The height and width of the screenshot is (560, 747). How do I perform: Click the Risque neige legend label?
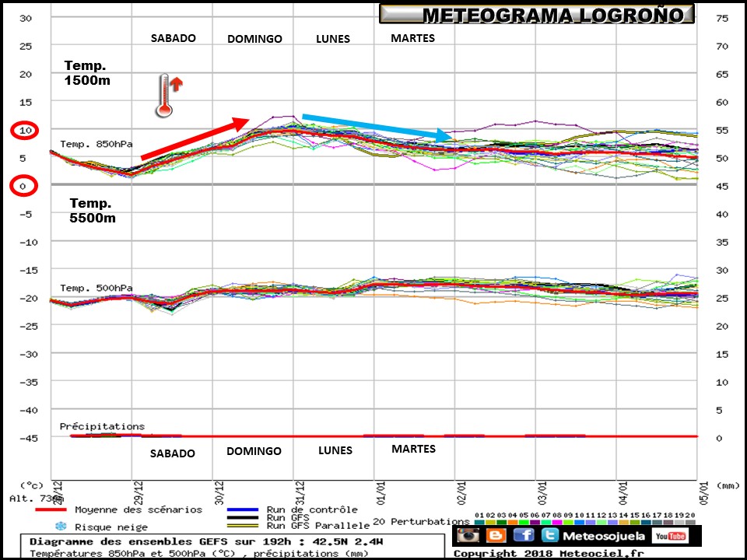click(x=111, y=527)
